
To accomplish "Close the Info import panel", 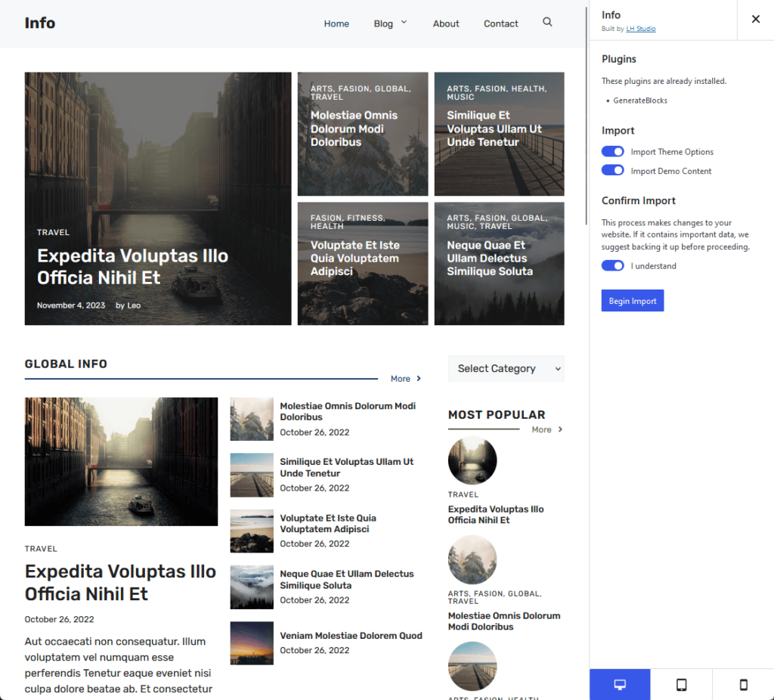I will click(x=755, y=19).
